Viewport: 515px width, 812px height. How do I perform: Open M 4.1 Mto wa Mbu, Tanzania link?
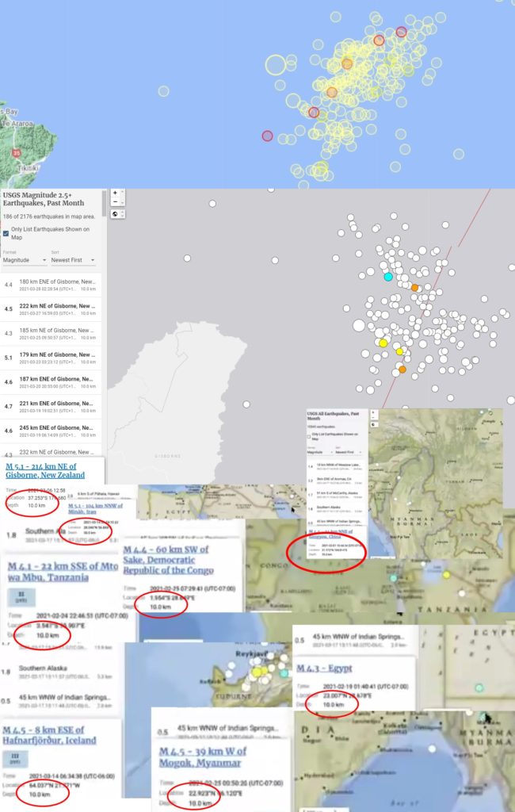63,572
